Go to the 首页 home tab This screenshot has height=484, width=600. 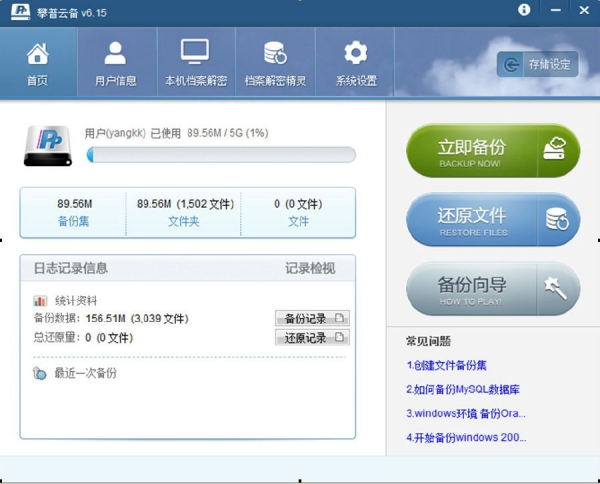(37, 63)
